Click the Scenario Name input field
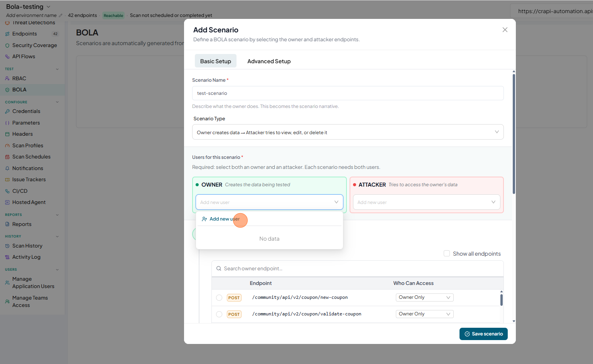593x364 pixels. pos(348,93)
